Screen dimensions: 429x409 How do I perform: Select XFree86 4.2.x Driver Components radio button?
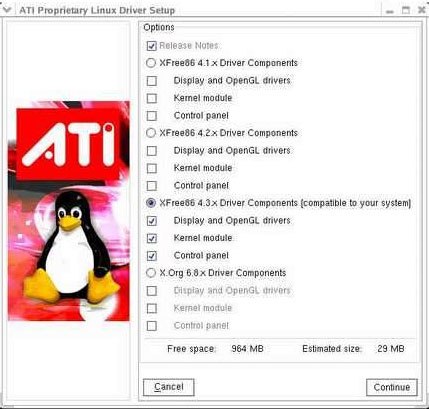151,133
